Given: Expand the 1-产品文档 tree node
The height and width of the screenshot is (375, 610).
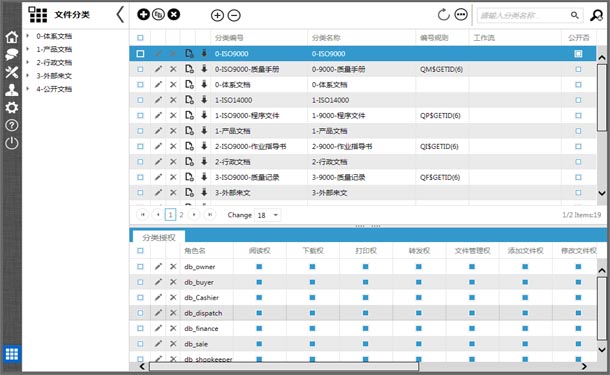Looking at the screenshot, I should coord(28,49).
